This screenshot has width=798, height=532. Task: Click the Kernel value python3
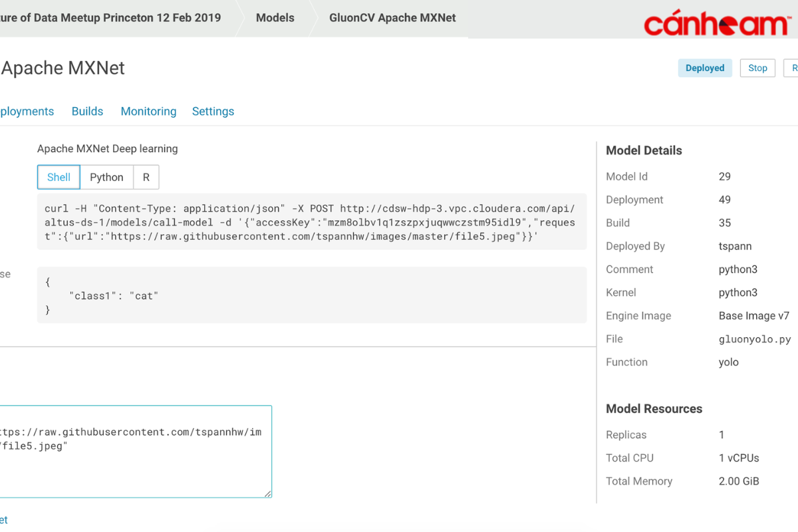point(738,293)
